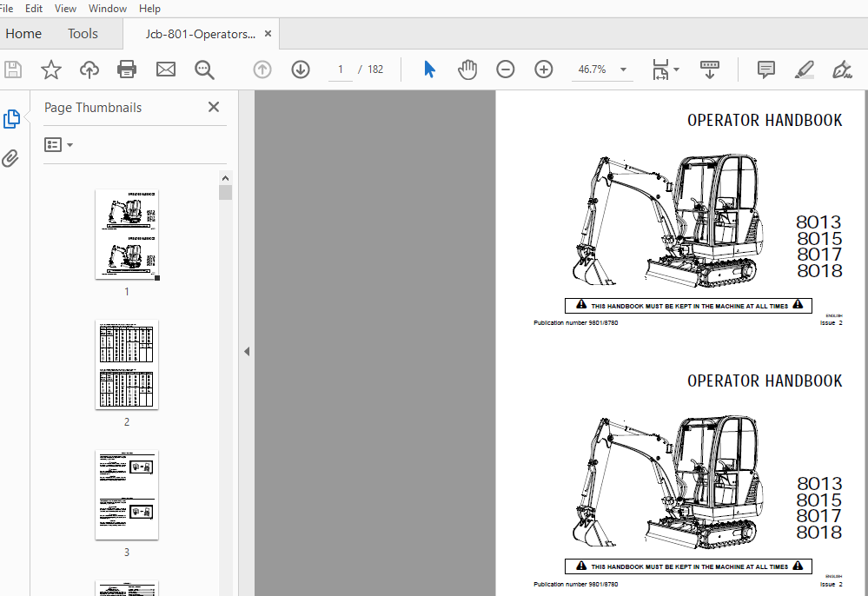
Task: Select page 2 thumbnail
Action: 127,365
